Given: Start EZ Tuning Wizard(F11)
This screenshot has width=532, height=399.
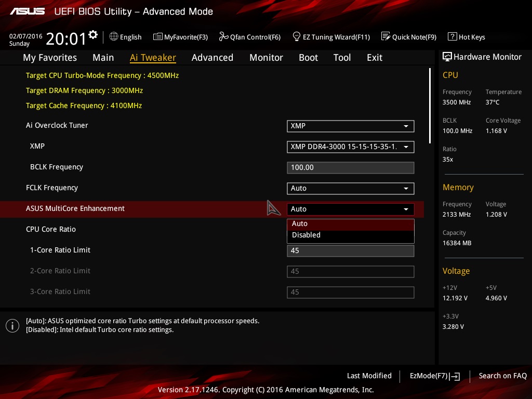Looking at the screenshot, I should pos(331,37).
